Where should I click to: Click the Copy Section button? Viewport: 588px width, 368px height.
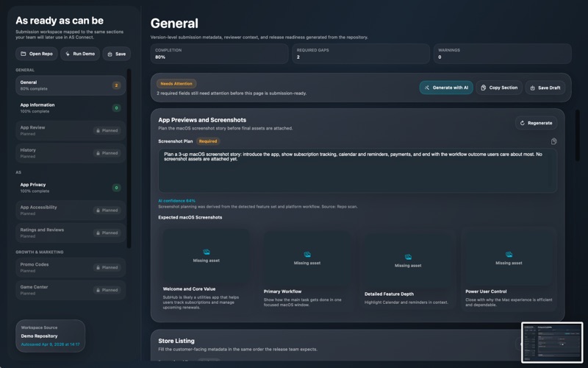click(x=499, y=88)
